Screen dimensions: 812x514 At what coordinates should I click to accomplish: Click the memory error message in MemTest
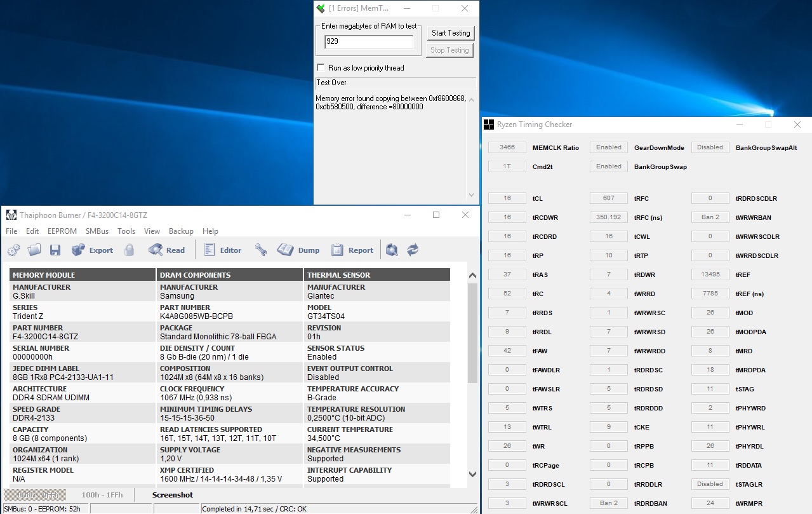[390, 103]
